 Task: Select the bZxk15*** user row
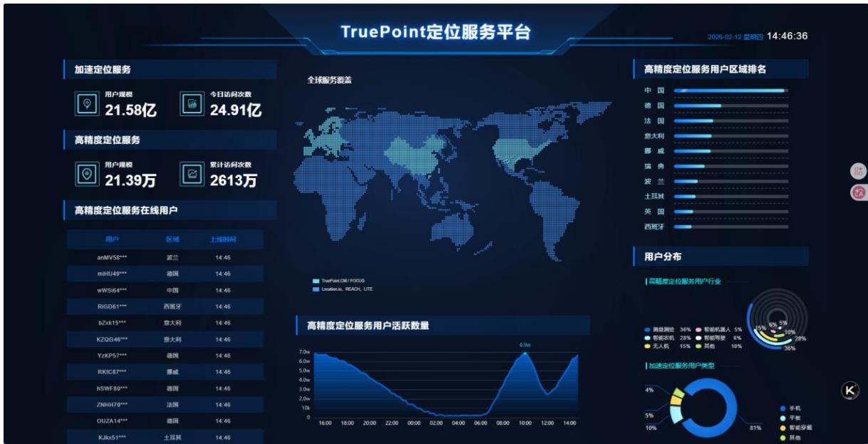(x=165, y=323)
